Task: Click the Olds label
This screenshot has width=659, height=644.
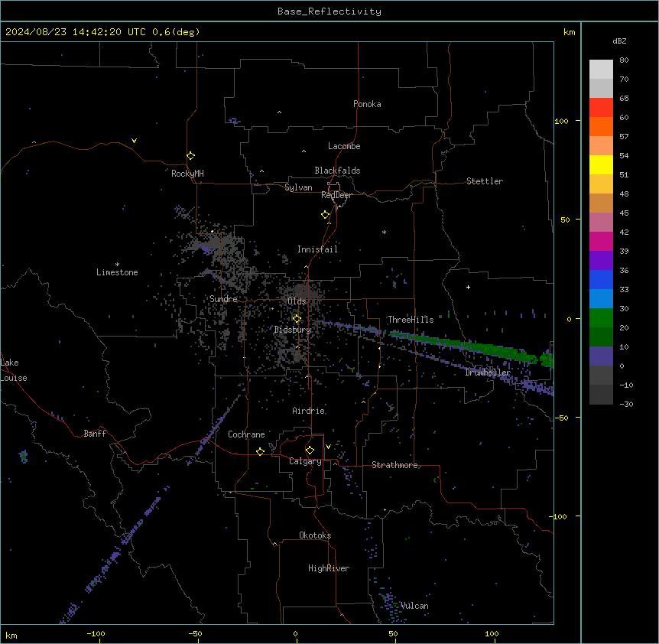Action: [297, 301]
